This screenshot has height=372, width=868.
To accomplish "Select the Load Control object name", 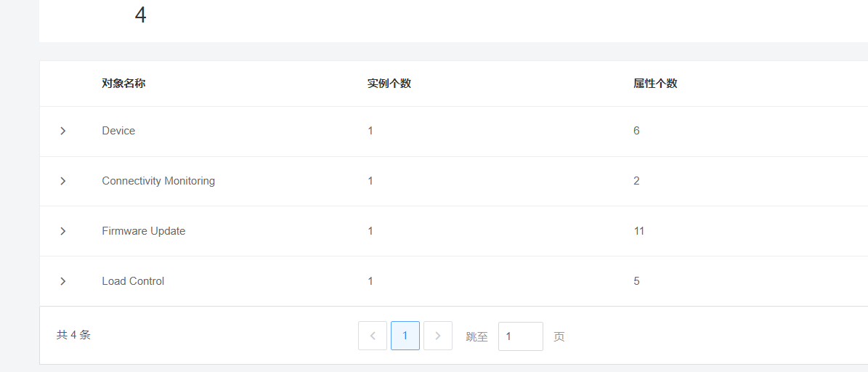I will tap(133, 281).
